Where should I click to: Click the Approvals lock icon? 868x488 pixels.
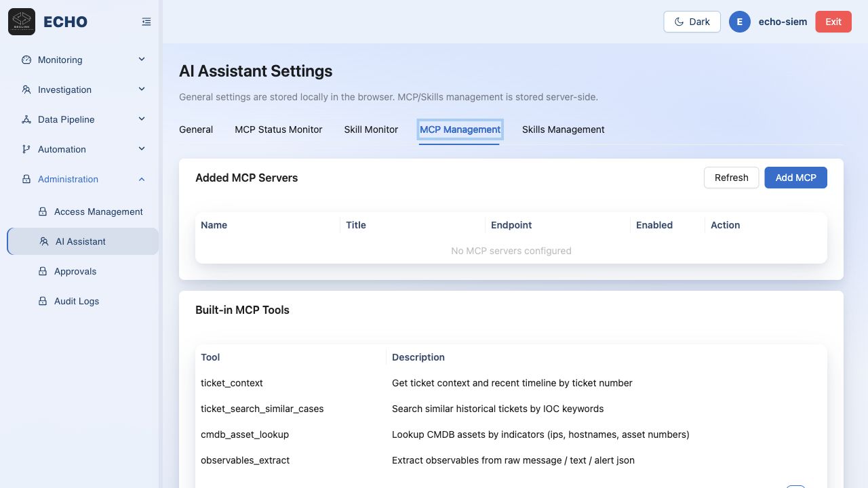coord(43,271)
